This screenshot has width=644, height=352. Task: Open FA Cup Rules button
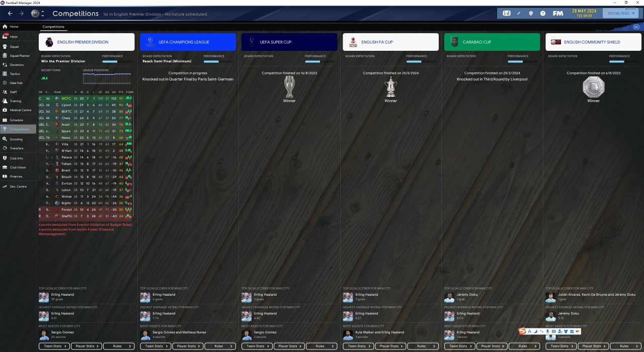point(423,346)
